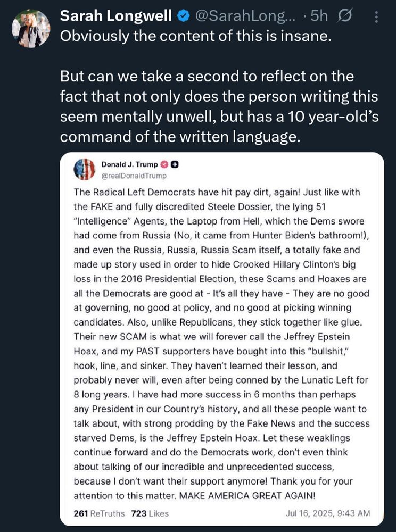Screen dimensions: 396x532
Task: Open the @SarahLong... handle link
Action: click(x=245, y=16)
